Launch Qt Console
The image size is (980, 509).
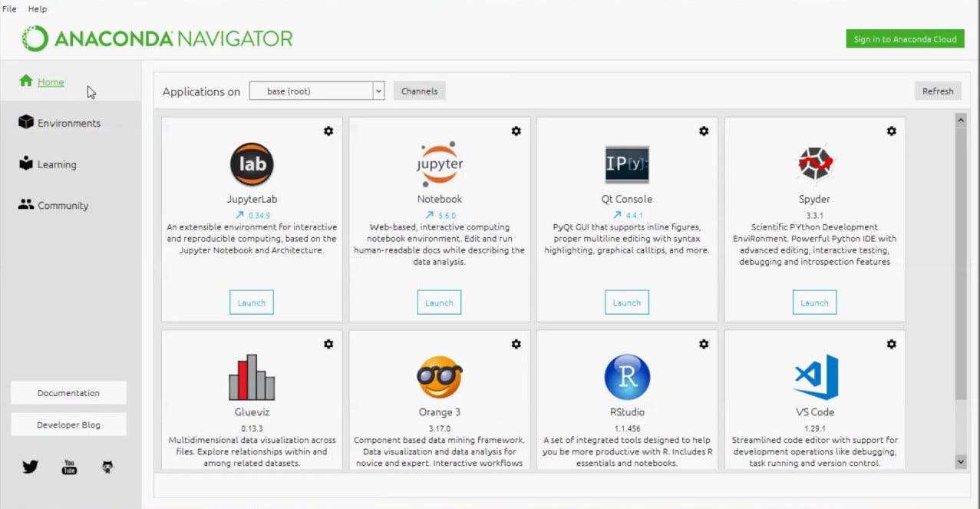coord(627,302)
